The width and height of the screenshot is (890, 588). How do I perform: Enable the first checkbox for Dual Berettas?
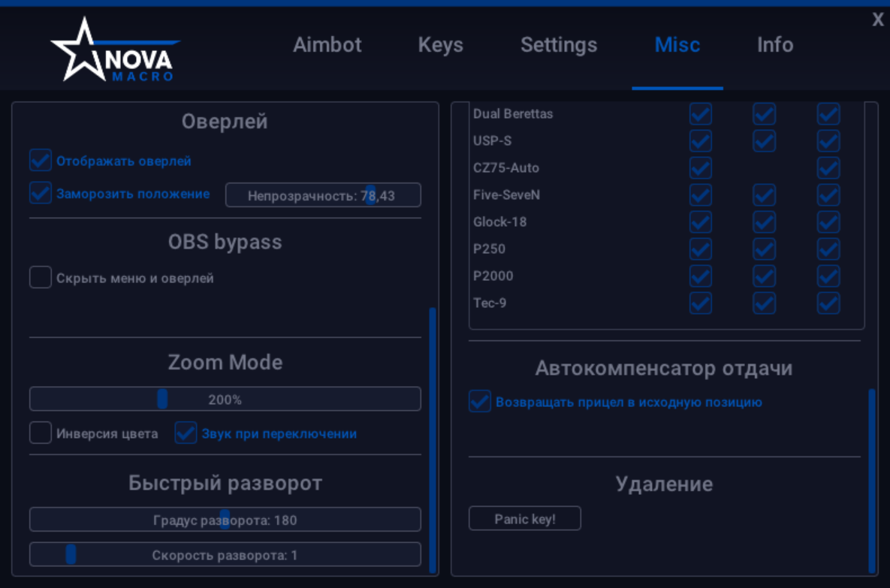click(700, 113)
